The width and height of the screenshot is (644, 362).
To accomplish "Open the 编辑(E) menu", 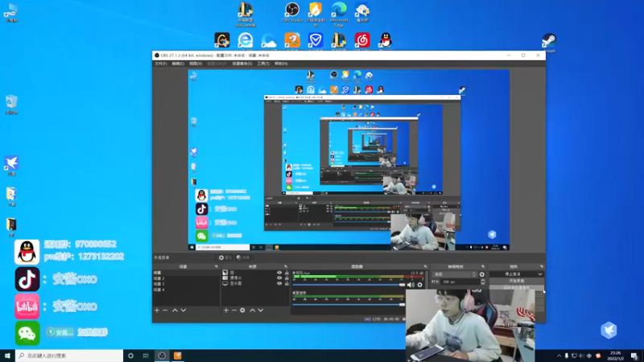I will [x=178, y=64].
